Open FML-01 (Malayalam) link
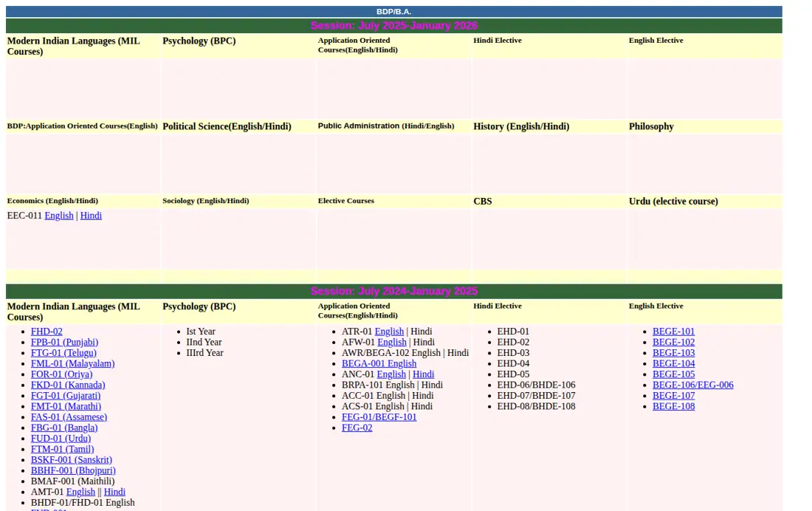Image resolution: width=812 pixels, height=511 pixels. 73,363
